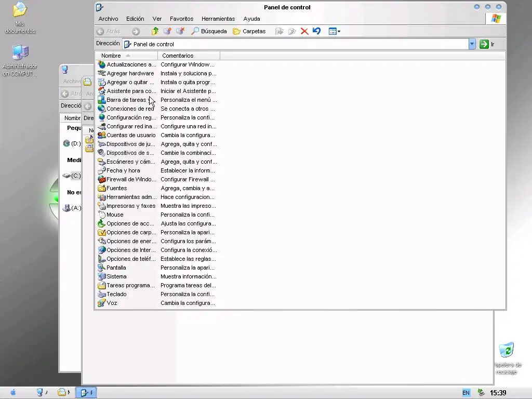The image size is (532, 399).
Task: Select the Asistente para configuración icon
Action: [102, 91]
